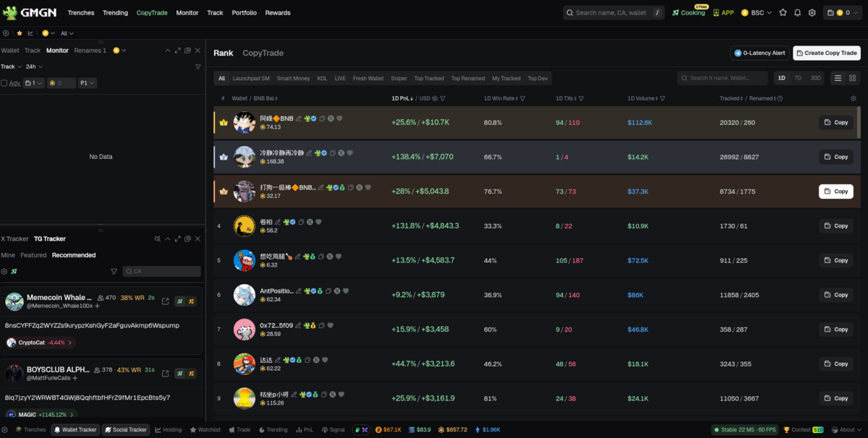The image size is (868, 438).
Task: Switch the rank table to grid view
Action: (853, 78)
